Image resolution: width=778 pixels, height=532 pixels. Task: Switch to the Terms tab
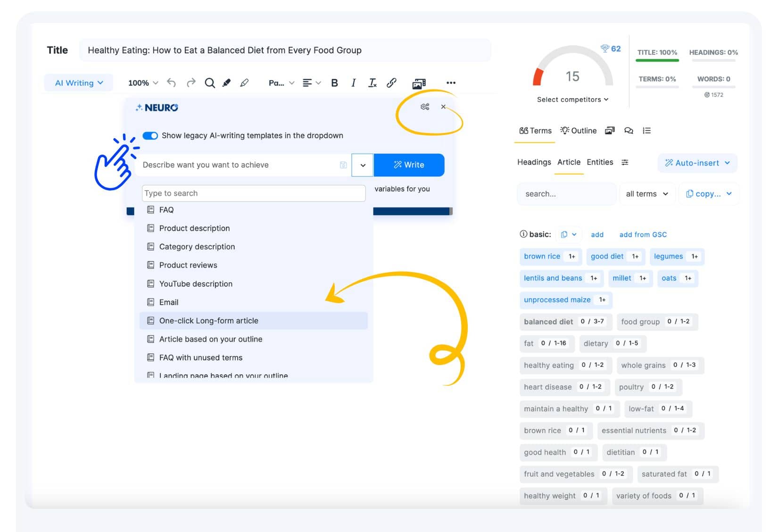pos(535,131)
